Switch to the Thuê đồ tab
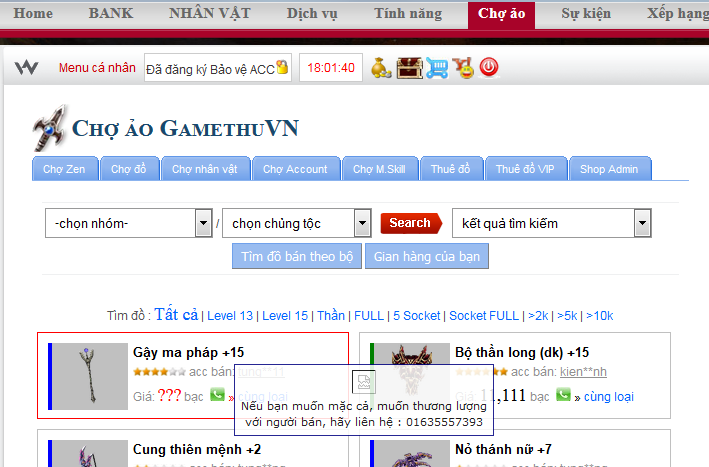Viewport: 709px width, 467px height. click(451, 169)
